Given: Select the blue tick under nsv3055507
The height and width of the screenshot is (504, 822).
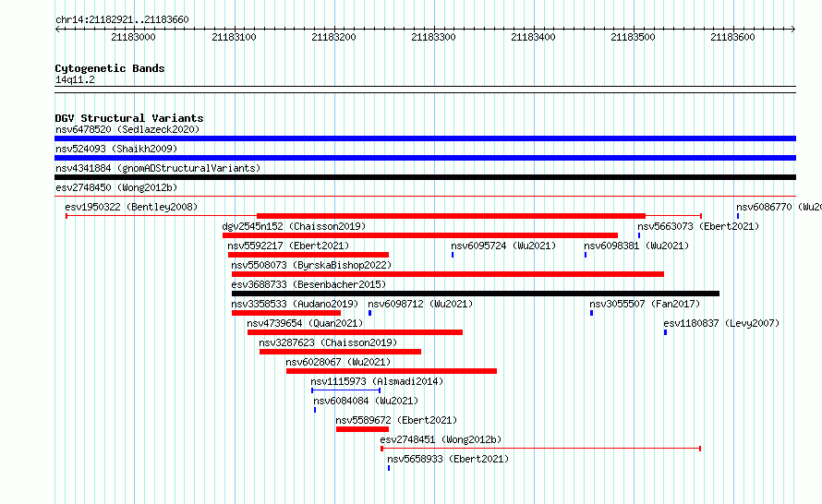Looking at the screenshot, I should pyautogui.click(x=591, y=313).
